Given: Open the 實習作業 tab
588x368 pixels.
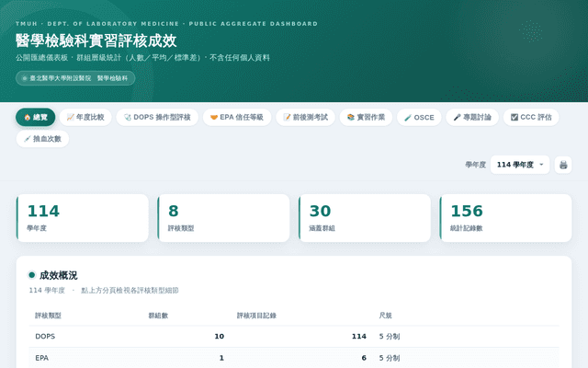Looking at the screenshot, I should (366, 118).
